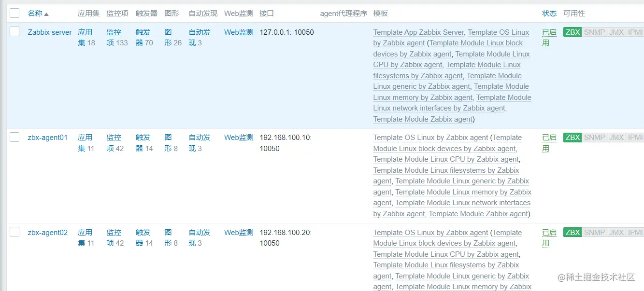Open Web监测 for zbx-agent01
Screen dimensions: 644x291
[x=239, y=138]
